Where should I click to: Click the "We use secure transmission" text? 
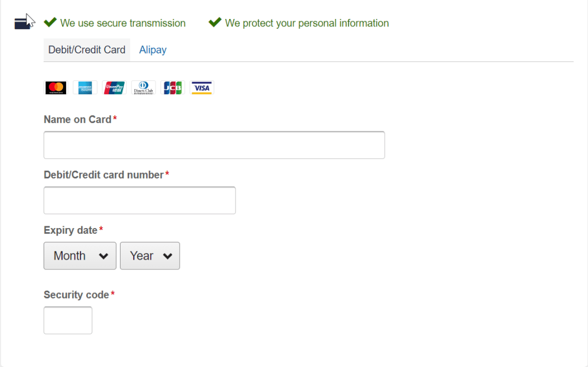click(123, 24)
